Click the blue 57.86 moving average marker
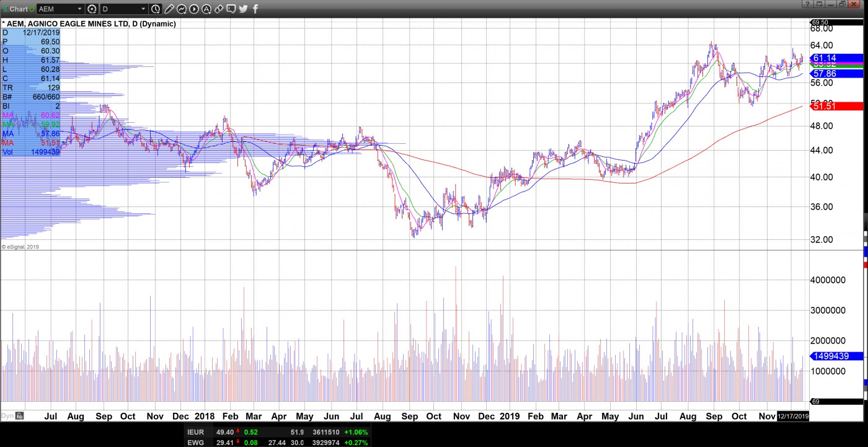 836,73
